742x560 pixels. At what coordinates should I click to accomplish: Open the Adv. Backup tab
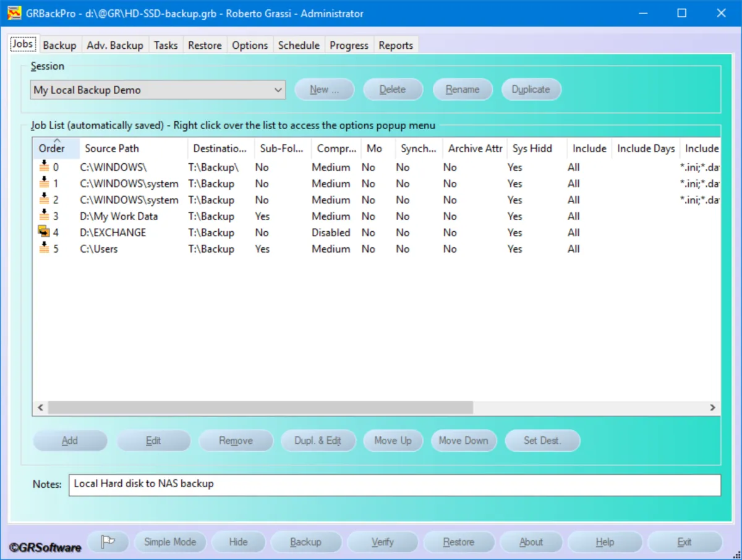tap(115, 45)
